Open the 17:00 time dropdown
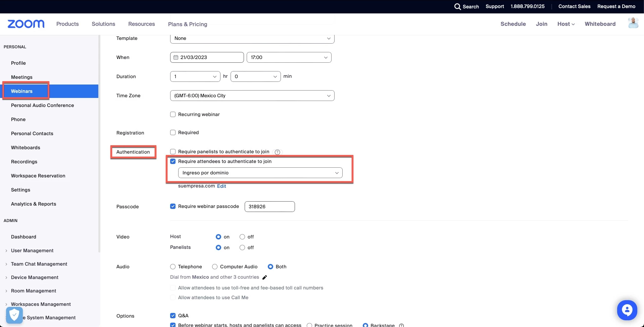Image resolution: width=644 pixels, height=327 pixels. [x=289, y=57]
